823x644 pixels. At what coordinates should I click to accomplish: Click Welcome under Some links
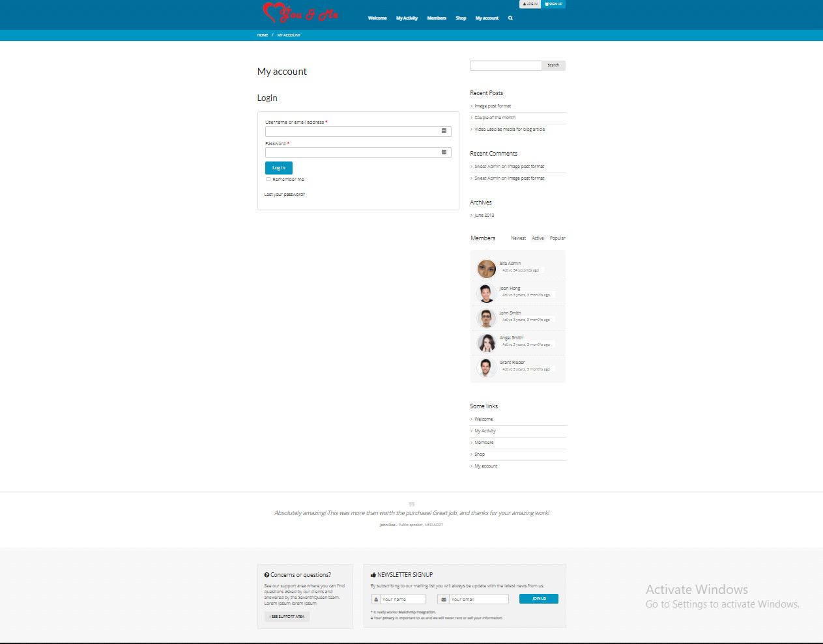[484, 419]
